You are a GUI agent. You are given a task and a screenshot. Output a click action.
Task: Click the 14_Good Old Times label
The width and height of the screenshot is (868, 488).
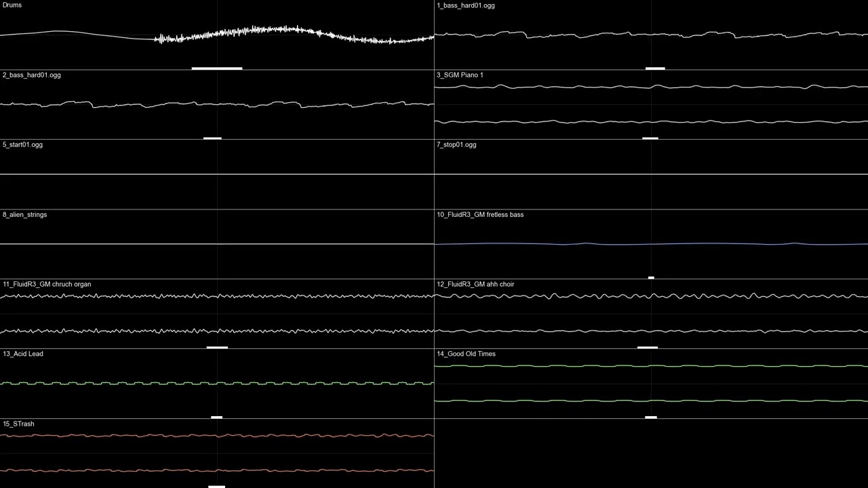point(467,354)
